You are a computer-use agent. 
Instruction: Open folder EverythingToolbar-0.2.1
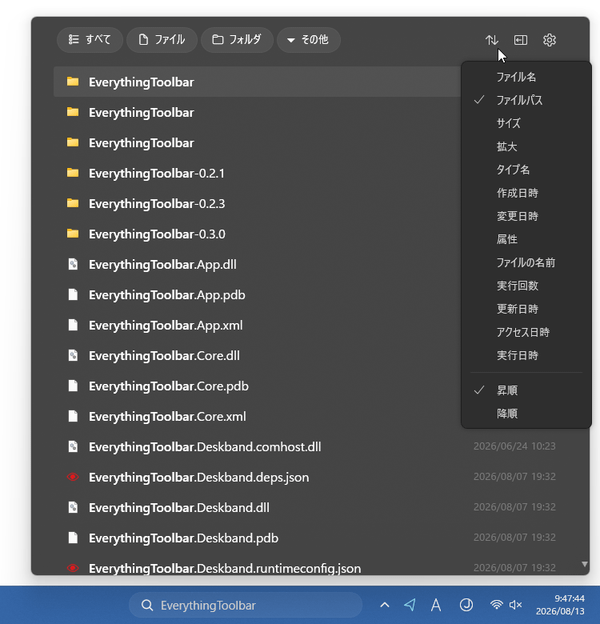pos(257,173)
